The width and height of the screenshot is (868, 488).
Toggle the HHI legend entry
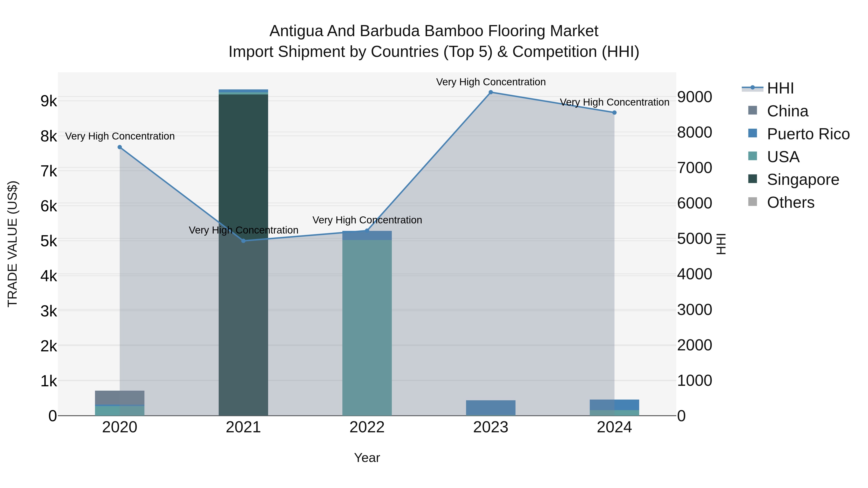tap(768, 88)
